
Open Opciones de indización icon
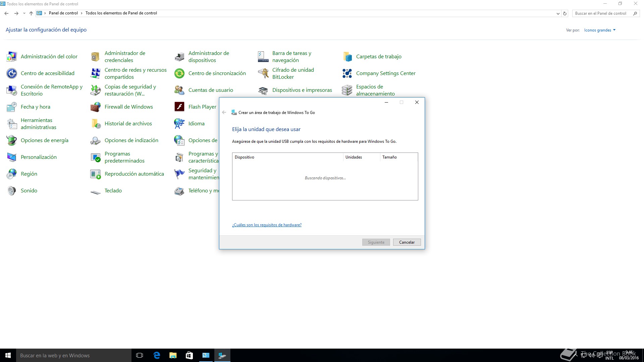click(96, 140)
